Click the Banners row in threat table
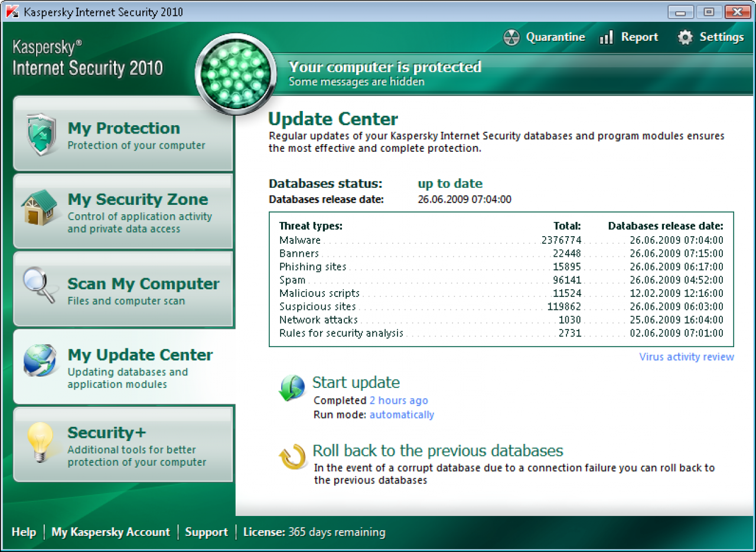The height and width of the screenshot is (552, 756). [x=501, y=253]
